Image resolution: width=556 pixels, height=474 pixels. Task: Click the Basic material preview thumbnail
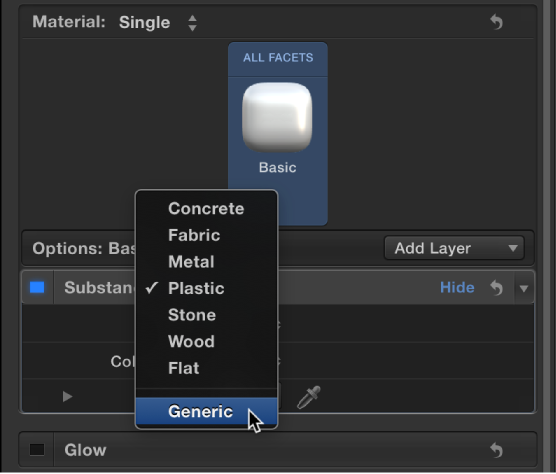tap(277, 117)
